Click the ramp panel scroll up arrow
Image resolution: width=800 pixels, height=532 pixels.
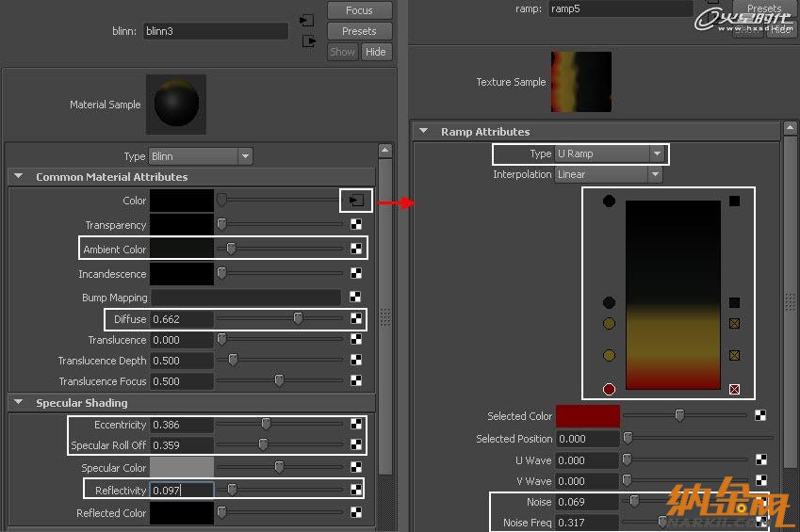coord(790,127)
